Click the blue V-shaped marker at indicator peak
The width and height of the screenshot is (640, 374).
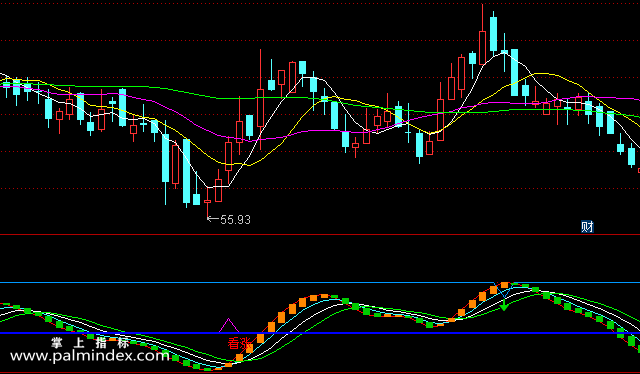(x=504, y=289)
